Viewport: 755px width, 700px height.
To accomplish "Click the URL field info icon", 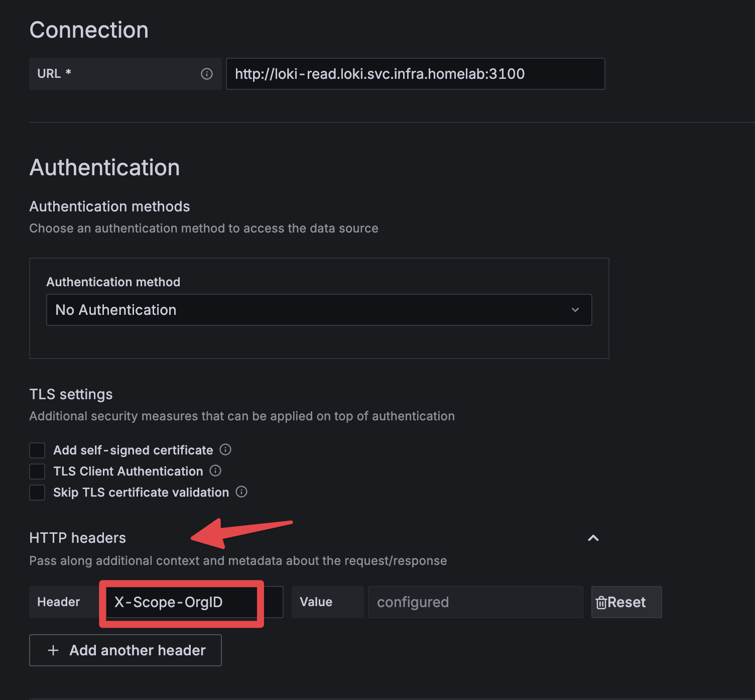I will click(207, 74).
